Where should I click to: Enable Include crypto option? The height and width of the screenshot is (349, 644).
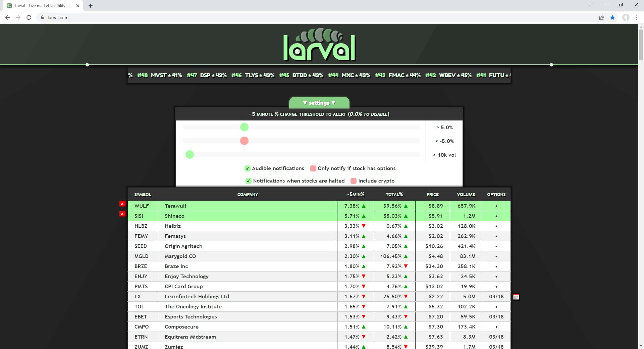[x=354, y=181]
